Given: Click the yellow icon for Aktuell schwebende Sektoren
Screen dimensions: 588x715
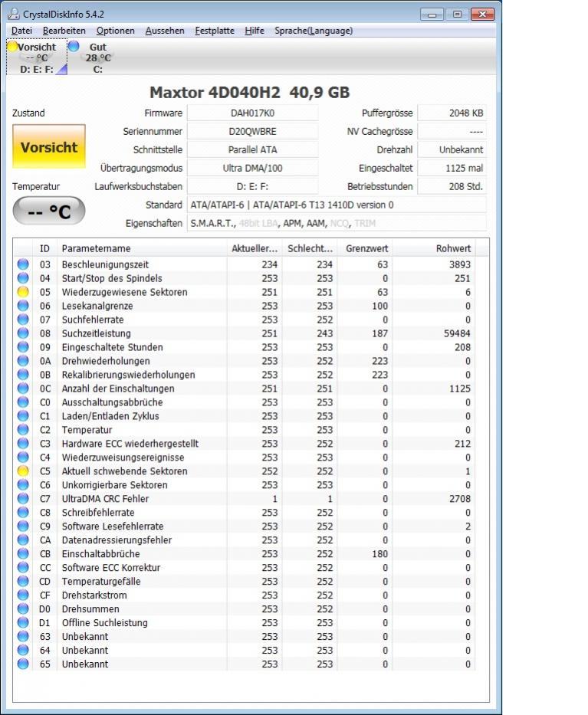Looking at the screenshot, I should point(23,471).
